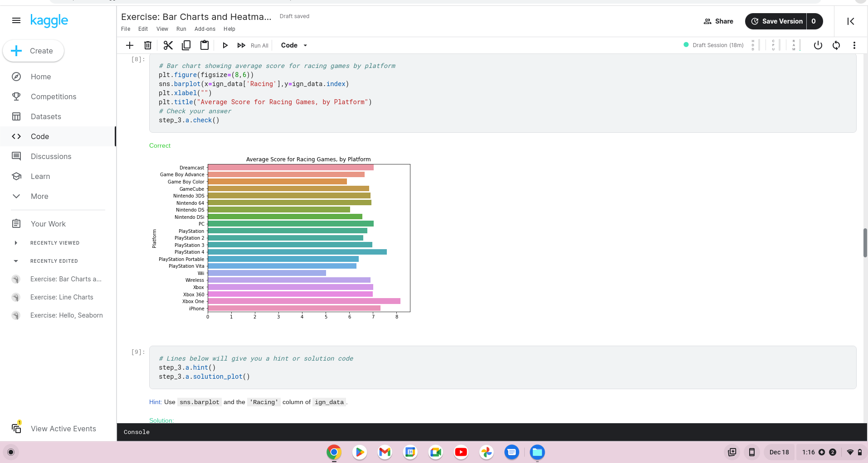
Task: Open Gmail from the shelf
Action: 385,452
